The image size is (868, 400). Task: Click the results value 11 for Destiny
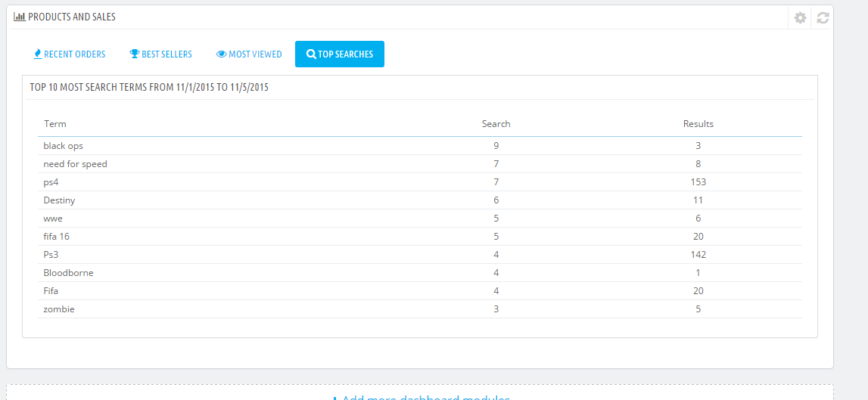pos(698,200)
